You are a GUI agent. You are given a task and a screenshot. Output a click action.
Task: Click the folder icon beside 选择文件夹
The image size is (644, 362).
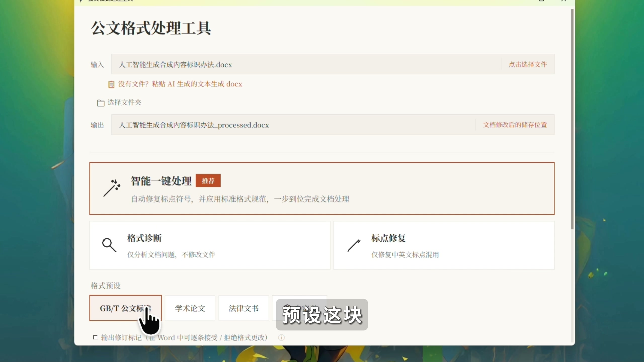click(101, 103)
